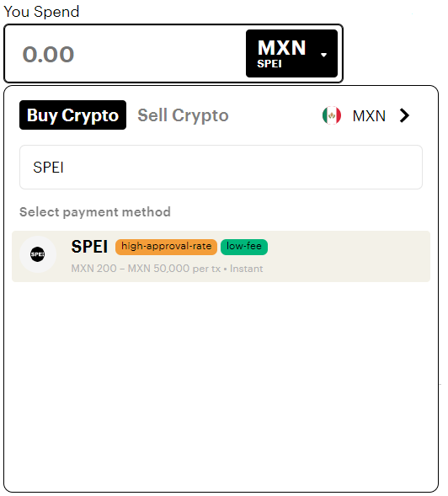Image resolution: width=448 pixels, height=496 pixels.
Task: Click the bold SPEI payment method title
Action: pyautogui.click(x=89, y=247)
